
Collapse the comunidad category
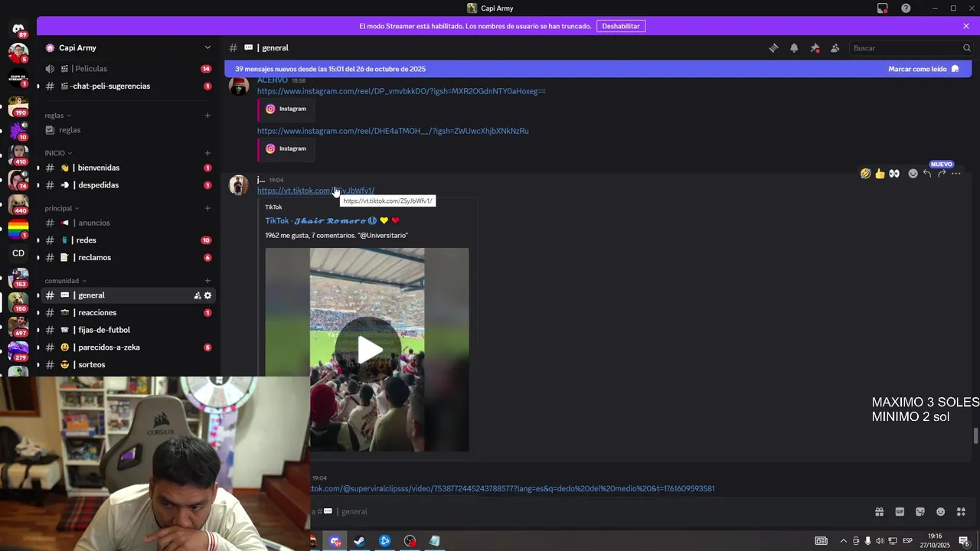click(x=65, y=281)
